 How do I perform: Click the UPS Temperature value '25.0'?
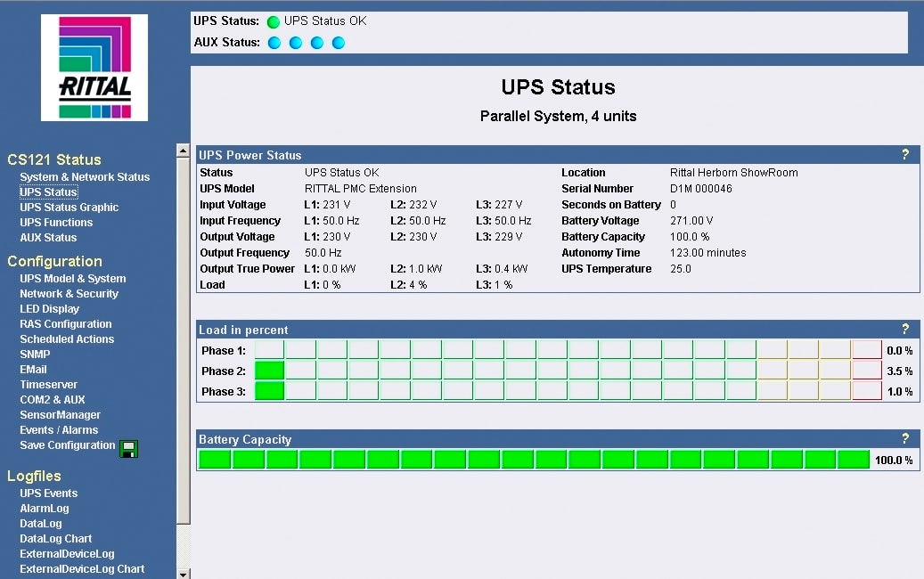pos(681,269)
